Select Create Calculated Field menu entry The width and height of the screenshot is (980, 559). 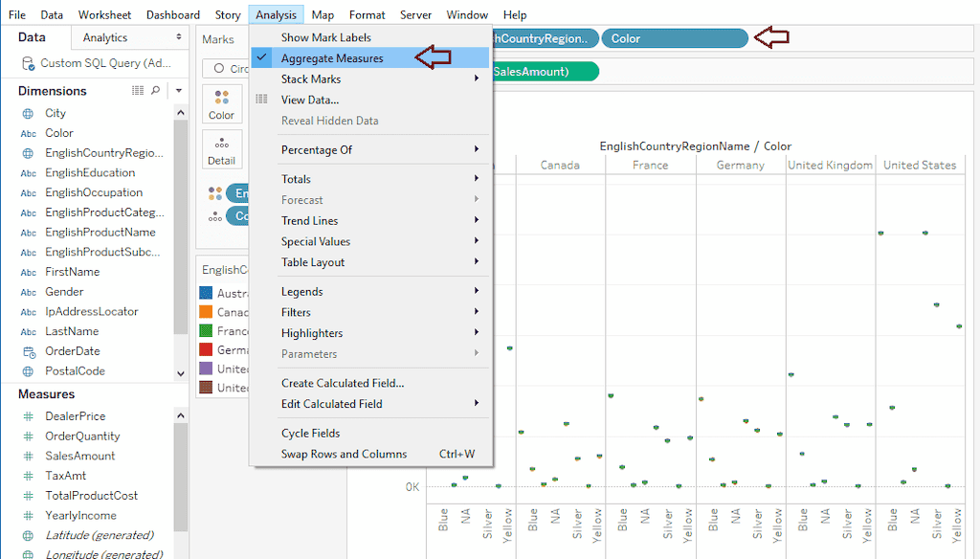342,383
